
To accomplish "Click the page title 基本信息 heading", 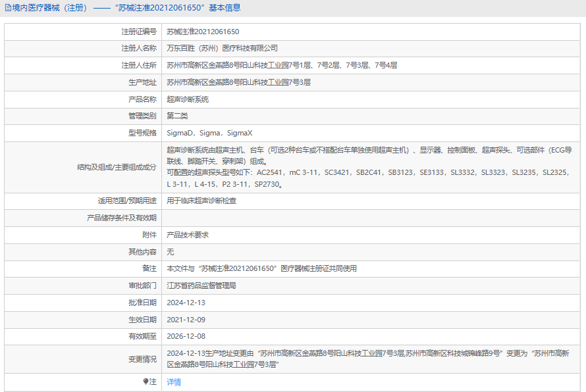I will (225, 7).
